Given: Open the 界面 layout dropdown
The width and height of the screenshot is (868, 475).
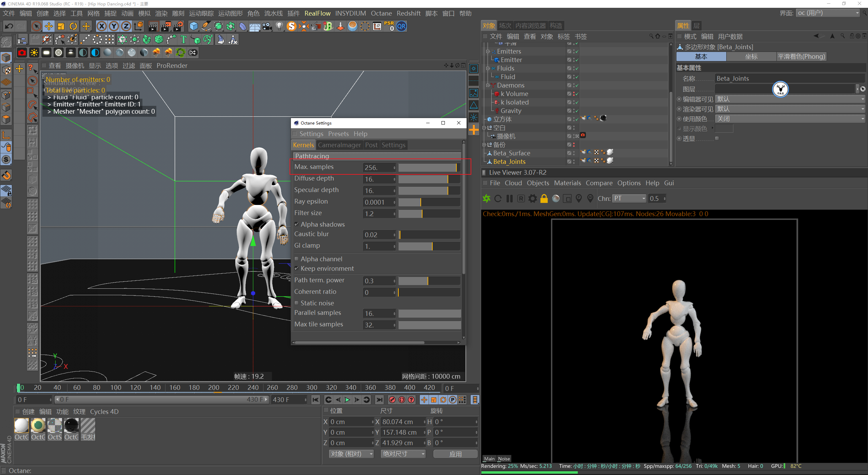Looking at the screenshot, I should pos(828,13).
